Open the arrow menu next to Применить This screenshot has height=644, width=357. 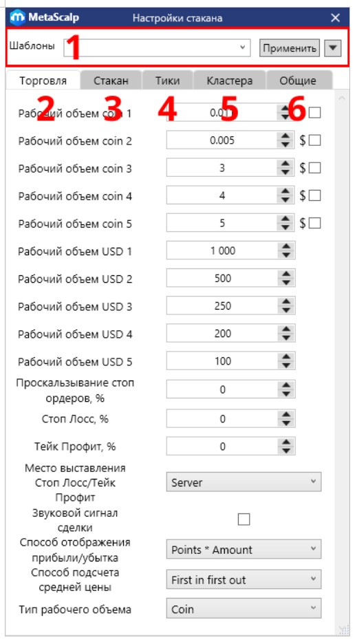(x=333, y=48)
